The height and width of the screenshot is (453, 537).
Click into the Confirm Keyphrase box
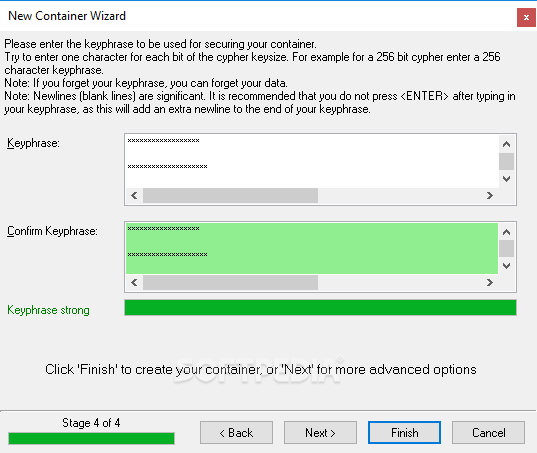tap(312, 248)
